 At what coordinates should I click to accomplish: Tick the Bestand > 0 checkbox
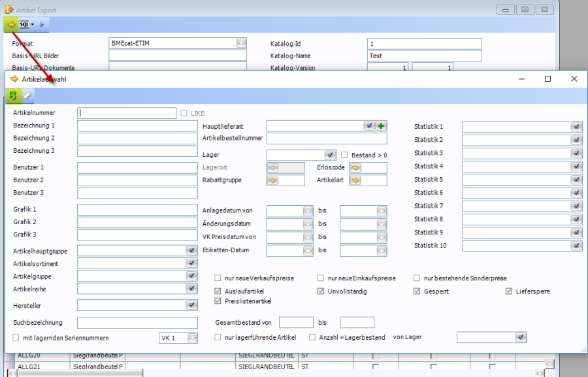click(344, 155)
